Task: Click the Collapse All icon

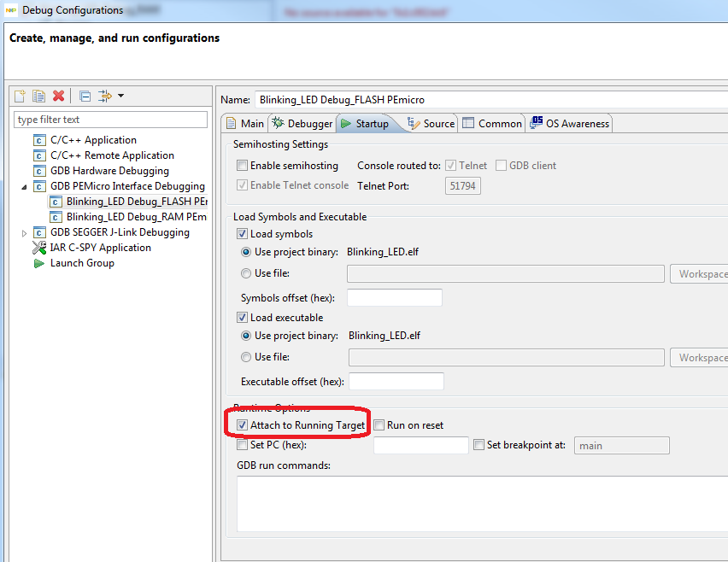Action: [x=85, y=96]
